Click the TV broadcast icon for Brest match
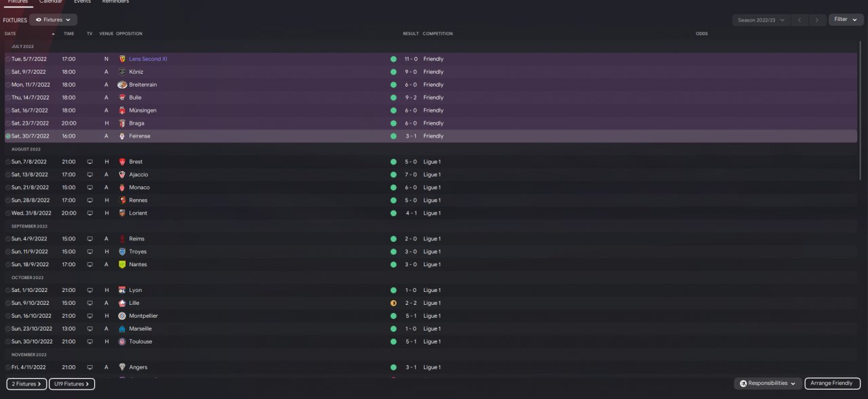 pyautogui.click(x=90, y=162)
